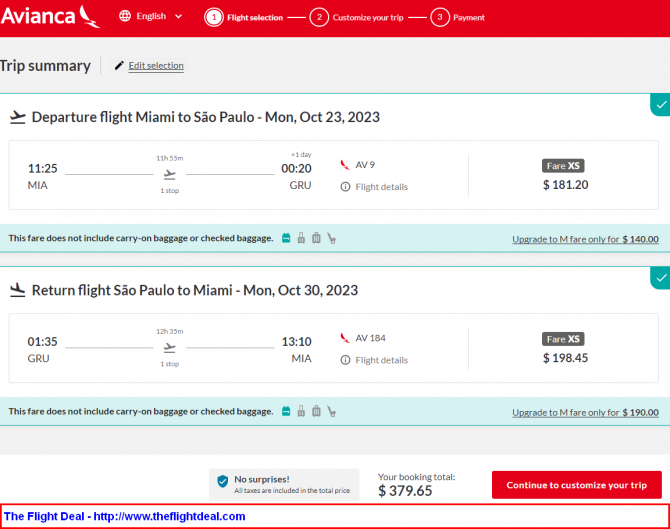Click the checked suitcase icon in departure baggage bar
Viewport: 670px width, 529px height.
tap(316, 238)
